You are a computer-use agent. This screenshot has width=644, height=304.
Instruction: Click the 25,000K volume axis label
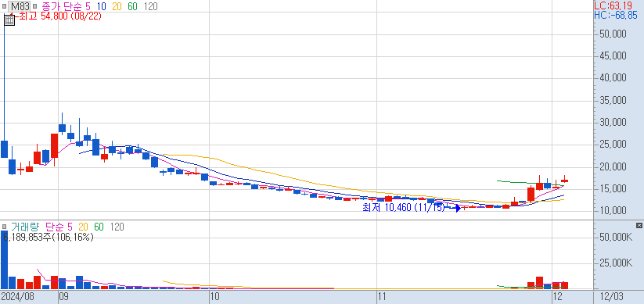[615, 263]
